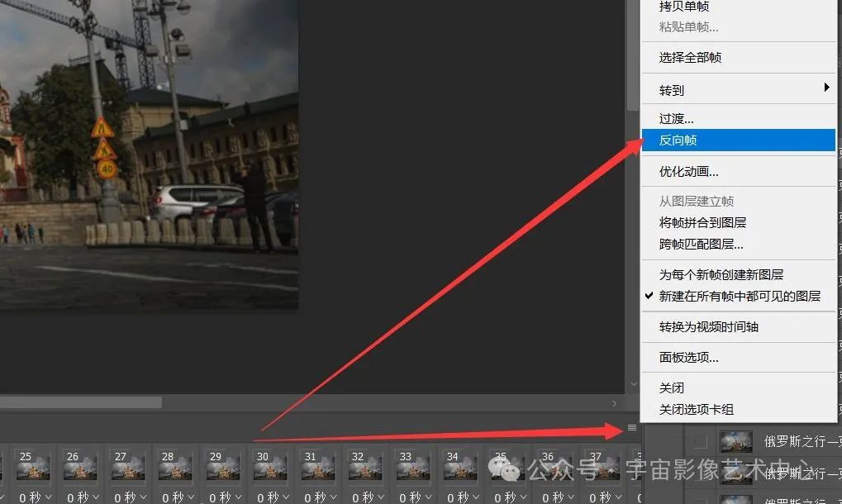Toggle 新建在所有帧中都可见的图层 option
This screenshot has height=504, width=842.
[739, 296]
